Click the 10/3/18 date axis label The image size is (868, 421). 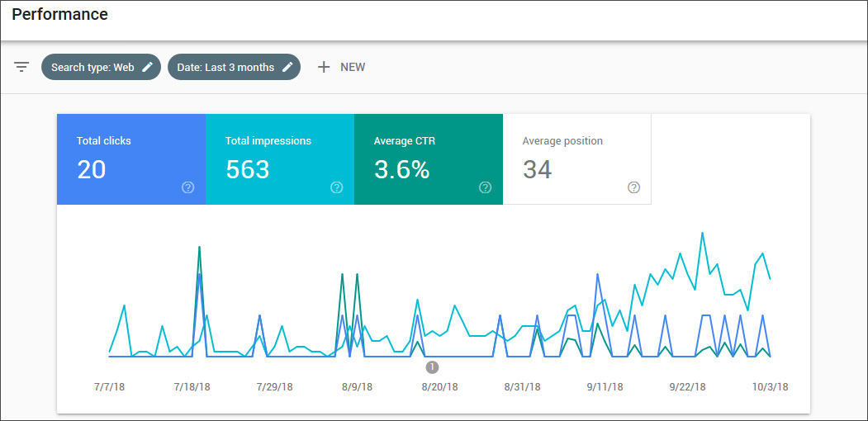coord(769,387)
